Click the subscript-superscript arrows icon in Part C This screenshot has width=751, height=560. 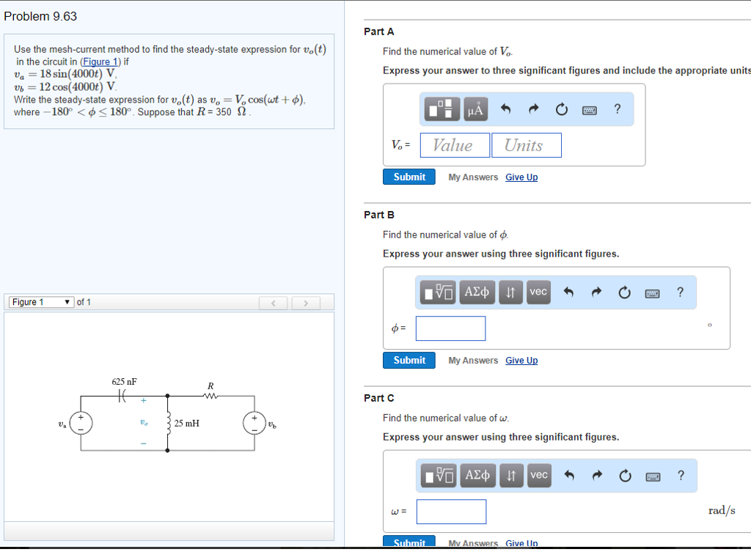[510, 475]
